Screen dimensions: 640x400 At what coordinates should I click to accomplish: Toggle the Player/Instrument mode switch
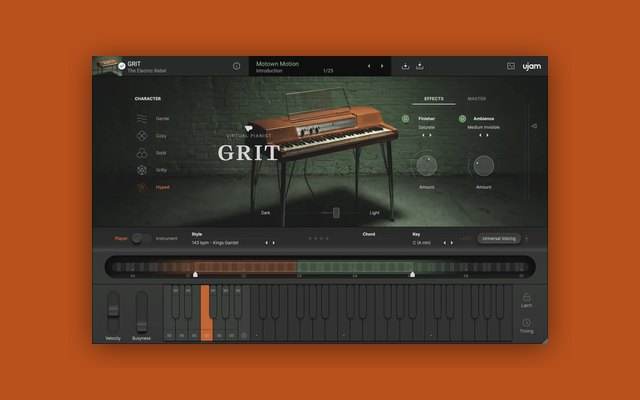[141, 238]
